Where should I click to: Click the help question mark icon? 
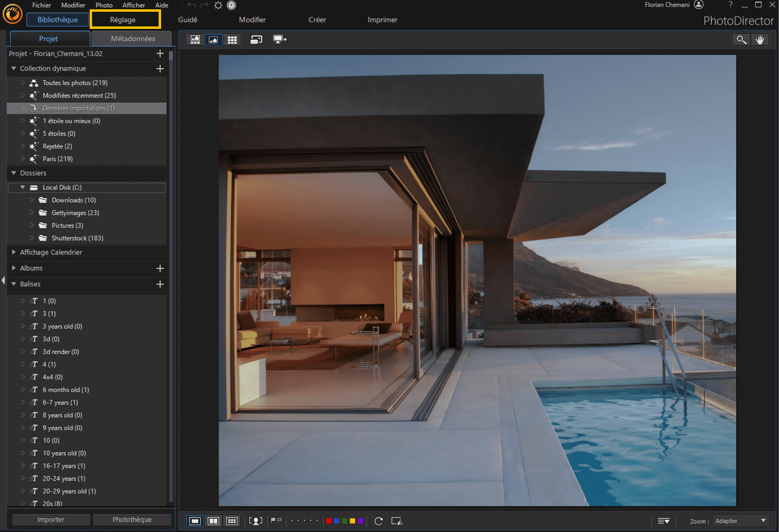coord(731,4)
